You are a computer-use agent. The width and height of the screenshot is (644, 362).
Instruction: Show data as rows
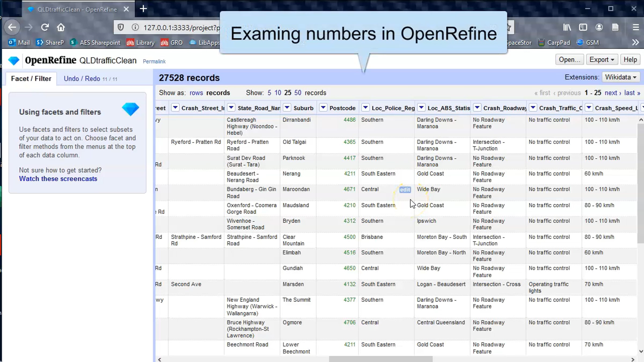[x=196, y=93]
